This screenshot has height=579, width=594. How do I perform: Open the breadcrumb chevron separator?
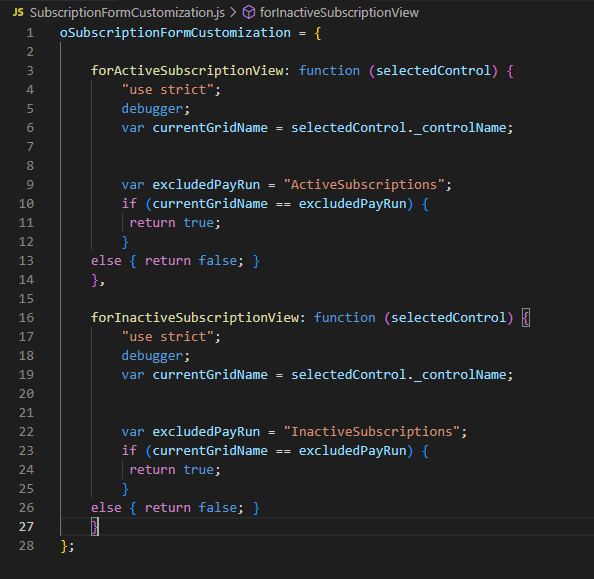233,13
